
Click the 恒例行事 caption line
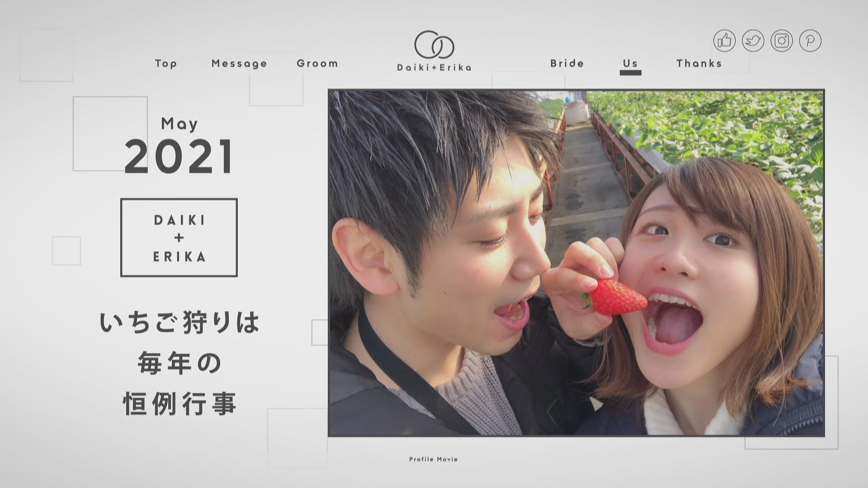click(x=179, y=404)
